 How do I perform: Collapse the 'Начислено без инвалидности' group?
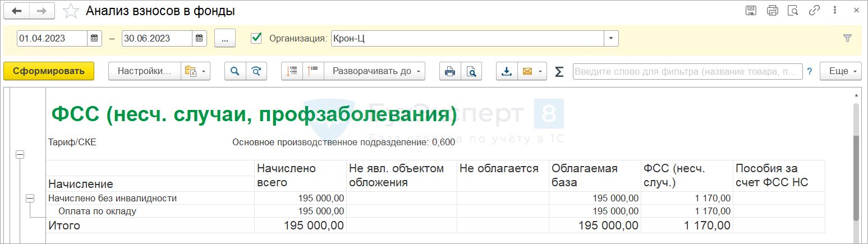point(30,198)
